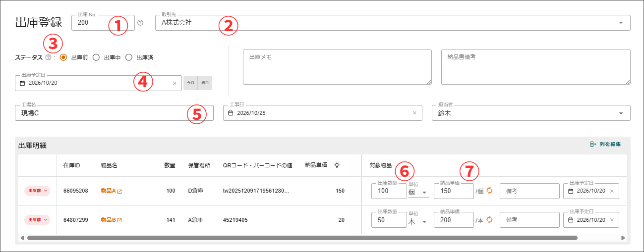Click the 出庫メモ text area

338,67
